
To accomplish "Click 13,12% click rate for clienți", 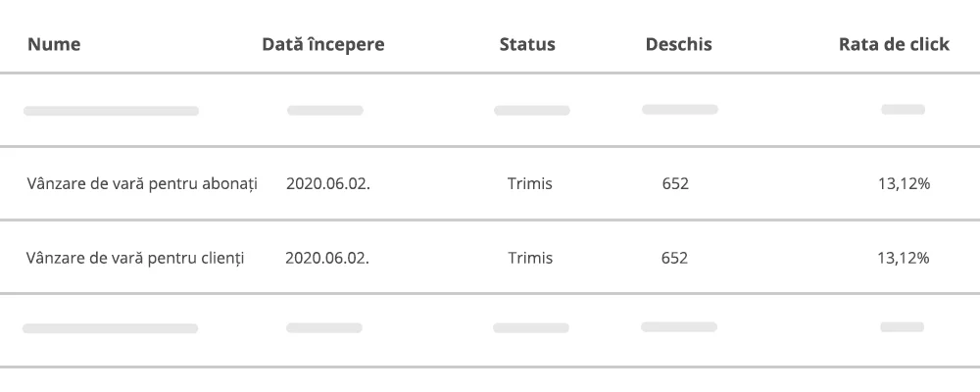I will (904, 258).
